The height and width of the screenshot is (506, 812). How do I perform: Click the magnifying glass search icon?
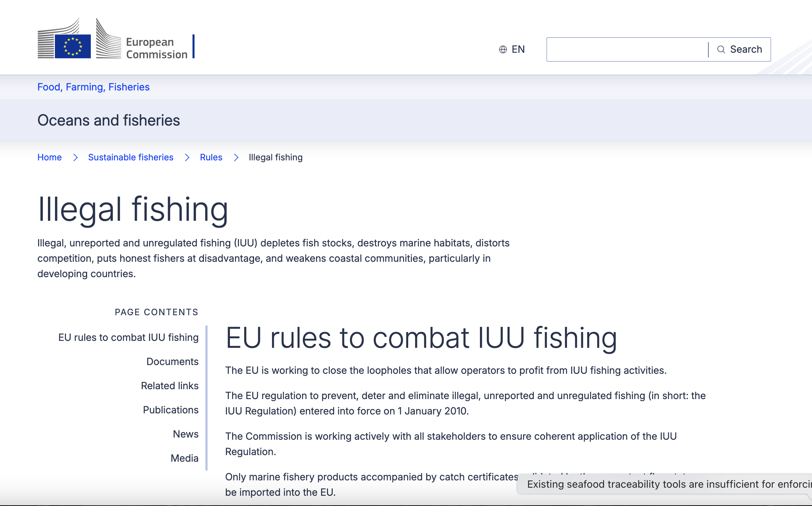tap(721, 49)
